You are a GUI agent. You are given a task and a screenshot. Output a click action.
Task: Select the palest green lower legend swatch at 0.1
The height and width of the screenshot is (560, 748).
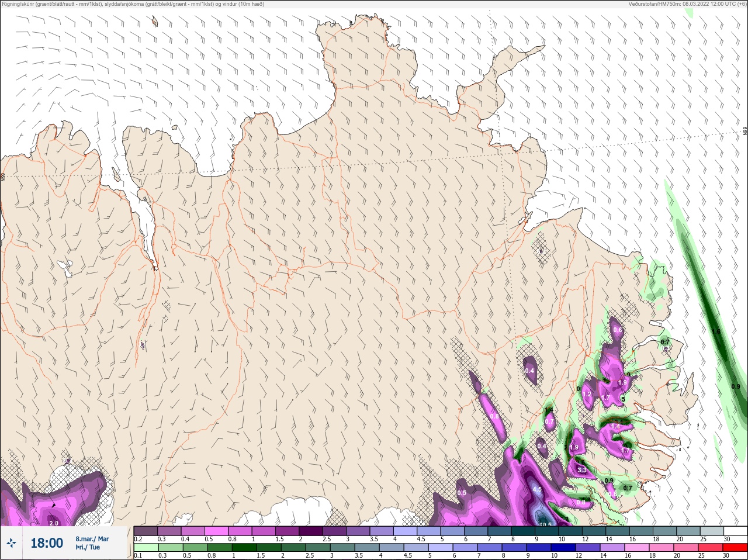146,548
